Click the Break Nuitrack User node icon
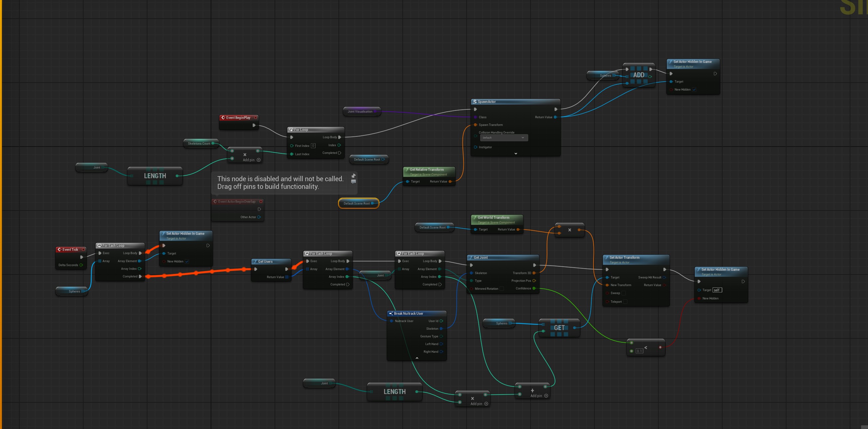868x429 pixels. (x=391, y=314)
